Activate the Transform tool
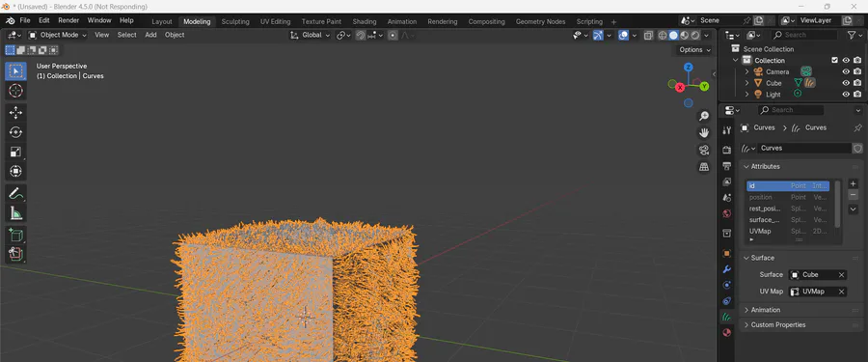The image size is (868, 362). tap(15, 171)
